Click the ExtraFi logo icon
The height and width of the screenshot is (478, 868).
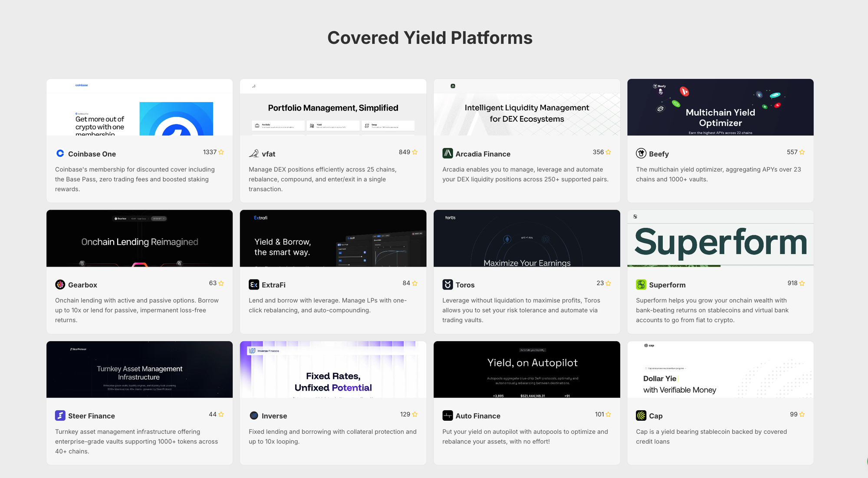pos(254,284)
